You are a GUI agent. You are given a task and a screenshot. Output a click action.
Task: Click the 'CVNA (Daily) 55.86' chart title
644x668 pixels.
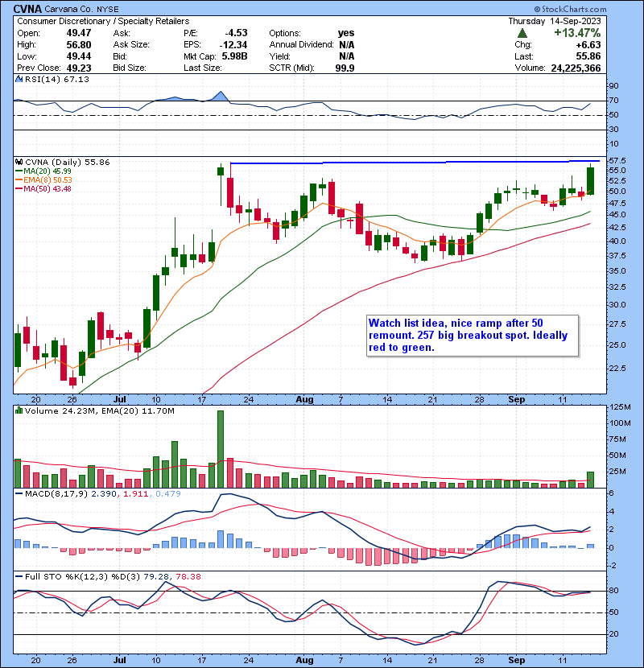68,163
